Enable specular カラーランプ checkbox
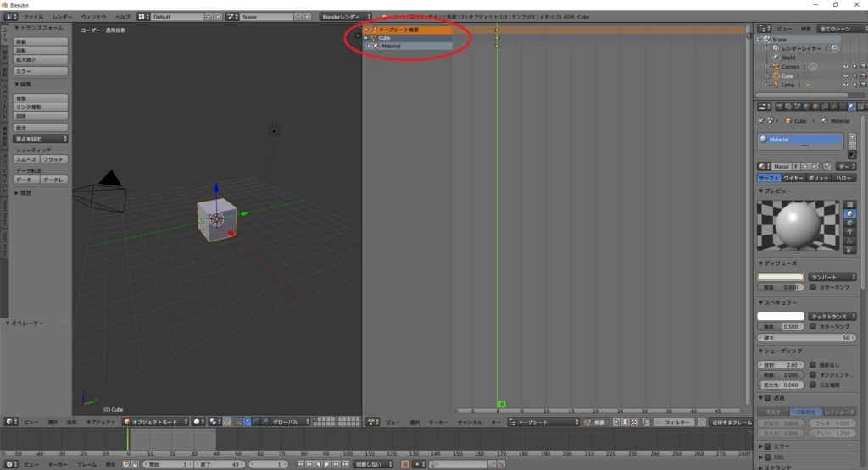Screen dimensions: 868x470 coord(813,326)
